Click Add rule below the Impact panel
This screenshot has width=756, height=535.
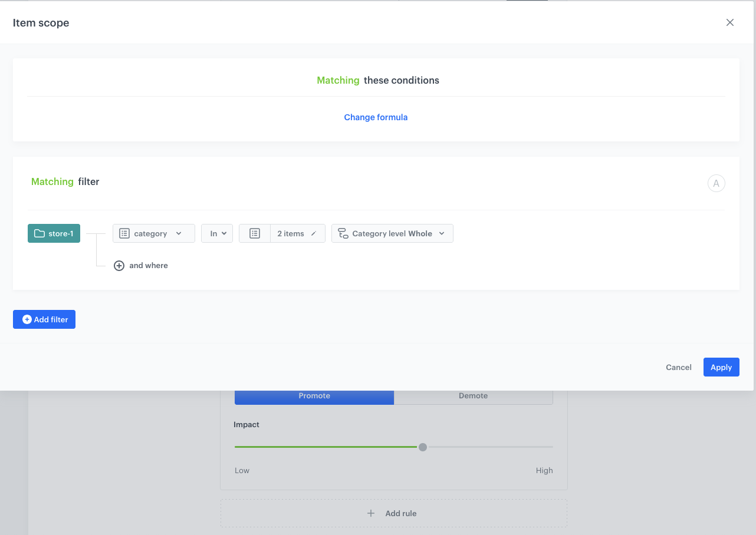[393, 513]
